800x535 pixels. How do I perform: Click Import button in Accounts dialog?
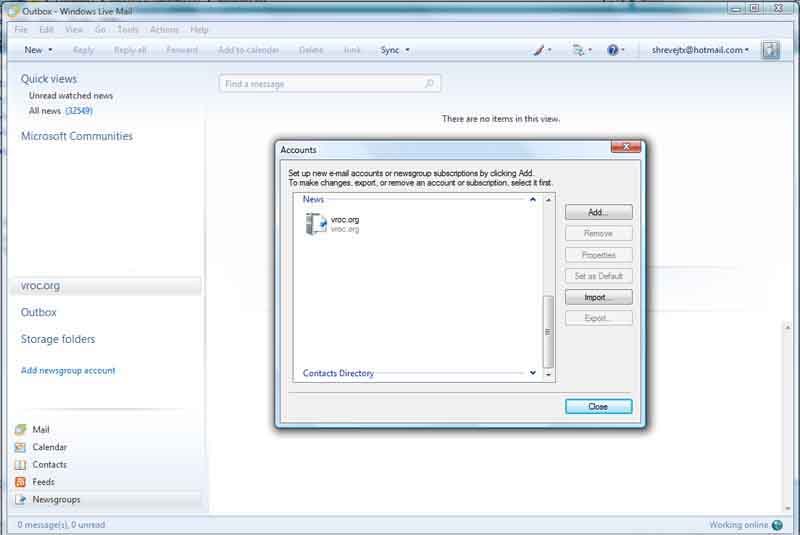tap(598, 297)
